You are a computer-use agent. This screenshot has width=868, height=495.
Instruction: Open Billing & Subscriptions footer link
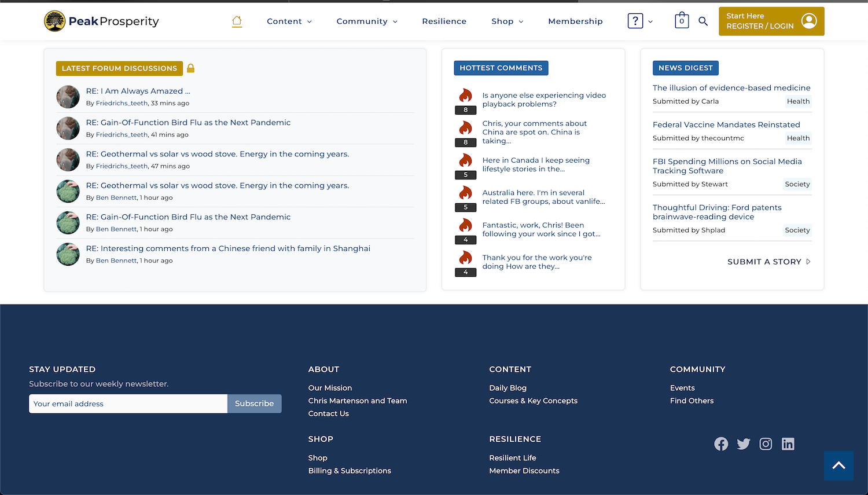pos(350,471)
